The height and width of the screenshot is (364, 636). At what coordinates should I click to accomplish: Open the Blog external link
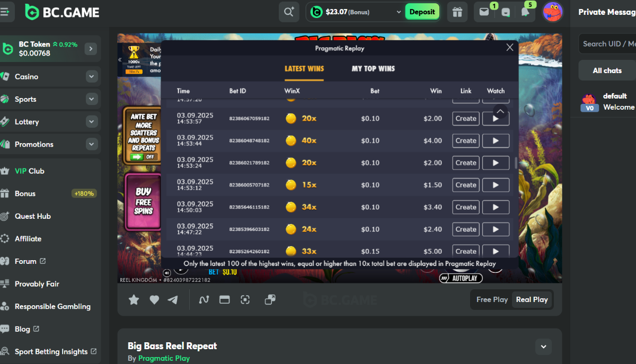(27, 329)
